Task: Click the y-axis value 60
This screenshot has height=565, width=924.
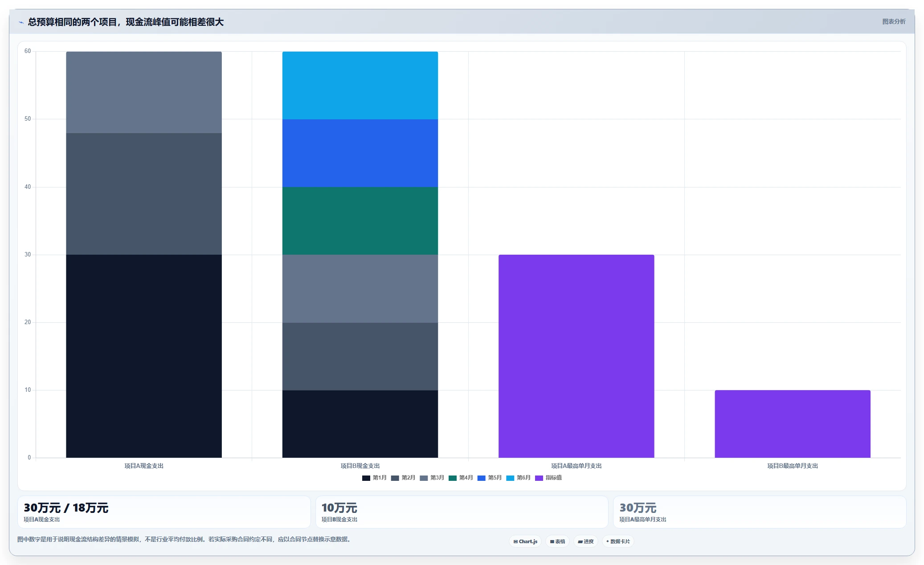Action: [28, 51]
